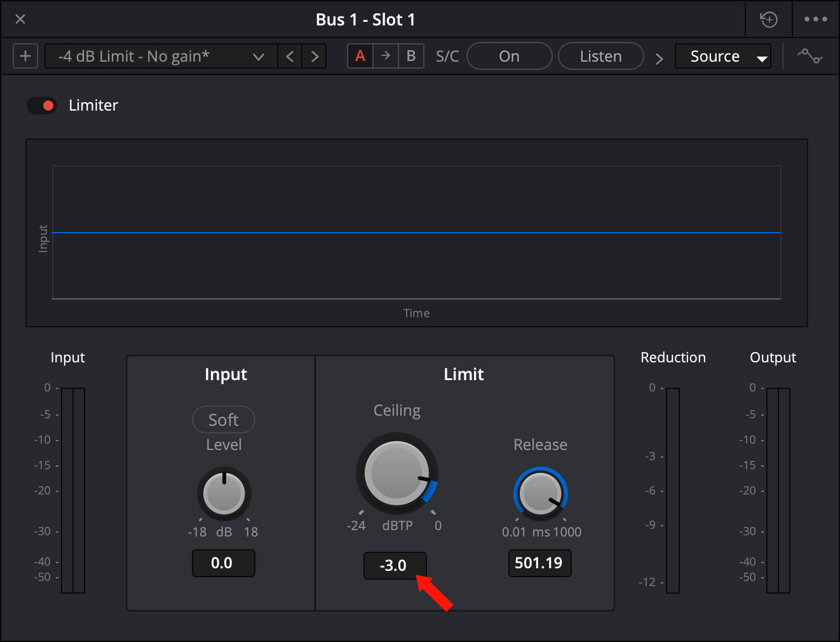Click the Release knob

coord(540,493)
